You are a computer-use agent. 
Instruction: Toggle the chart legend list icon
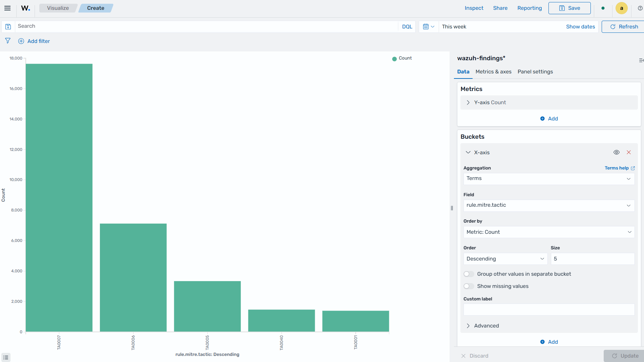pyautogui.click(x=6, y=357)
